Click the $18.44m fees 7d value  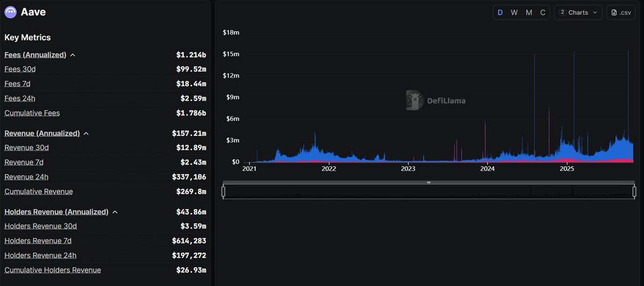click(x=191, y=84)
